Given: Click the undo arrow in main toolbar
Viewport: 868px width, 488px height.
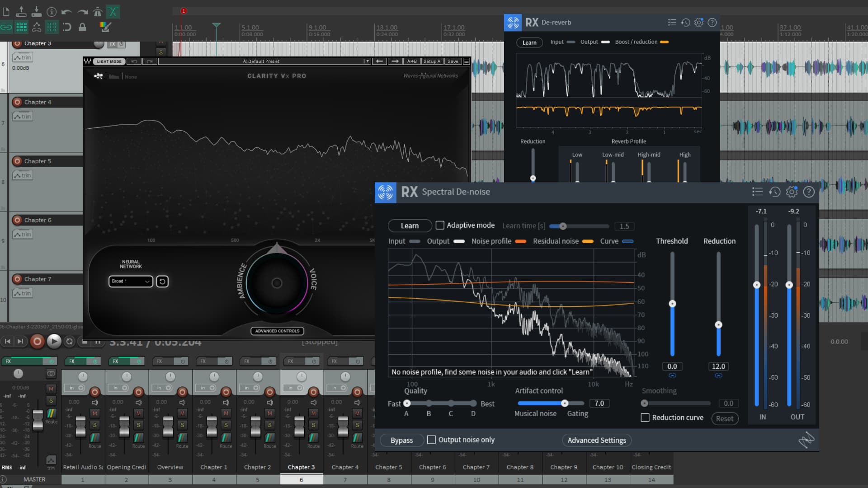Looking at the screenshot, I should (66, 12).
